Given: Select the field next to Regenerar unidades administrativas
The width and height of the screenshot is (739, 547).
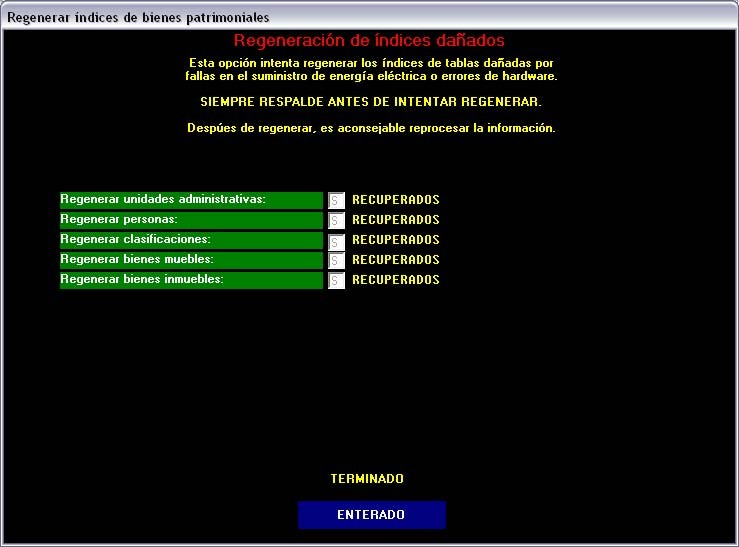Looking at the screenshot, I should 336,200.
